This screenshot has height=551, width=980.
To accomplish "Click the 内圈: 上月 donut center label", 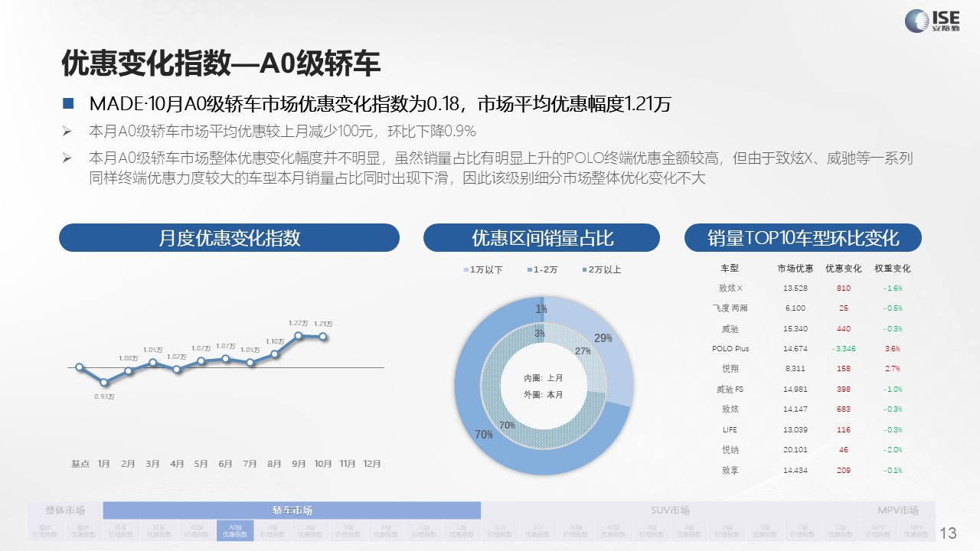I will [x=543, y=378].
